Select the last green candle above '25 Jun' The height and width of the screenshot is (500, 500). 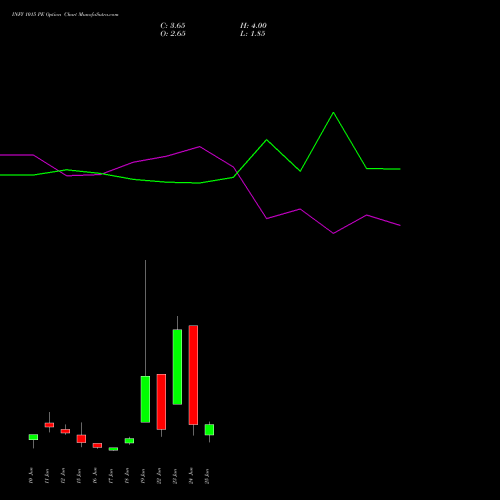[209, 430]
